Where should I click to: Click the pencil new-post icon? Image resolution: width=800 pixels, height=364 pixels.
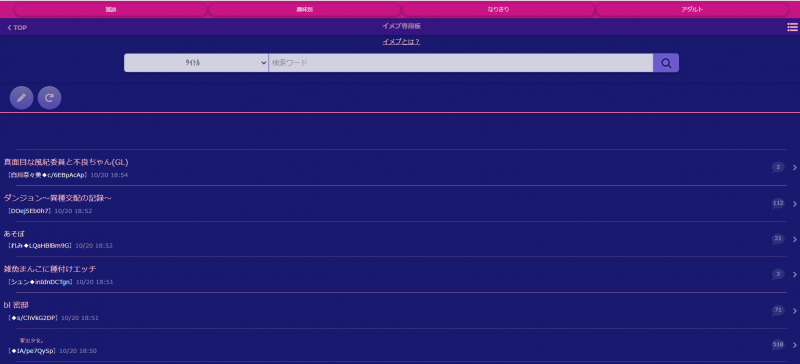coord(21,98)
